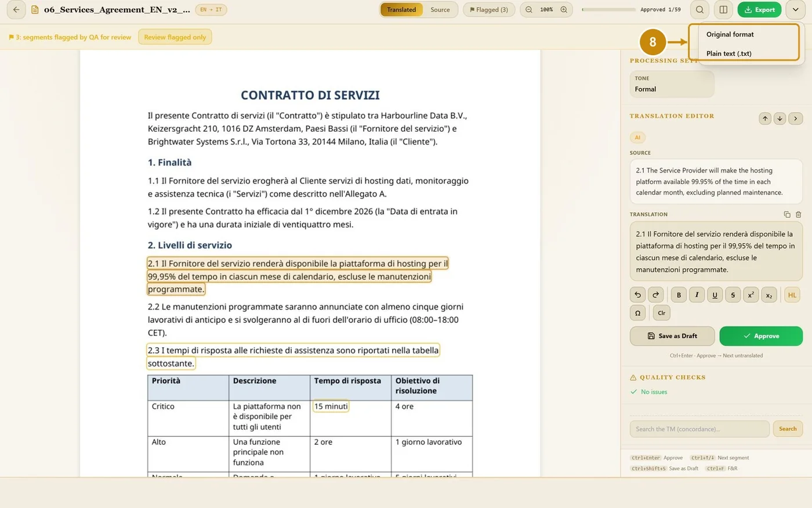Toggle the side-by-side split view icon
This screenshot has width=812, height=508.
point(723,10)
